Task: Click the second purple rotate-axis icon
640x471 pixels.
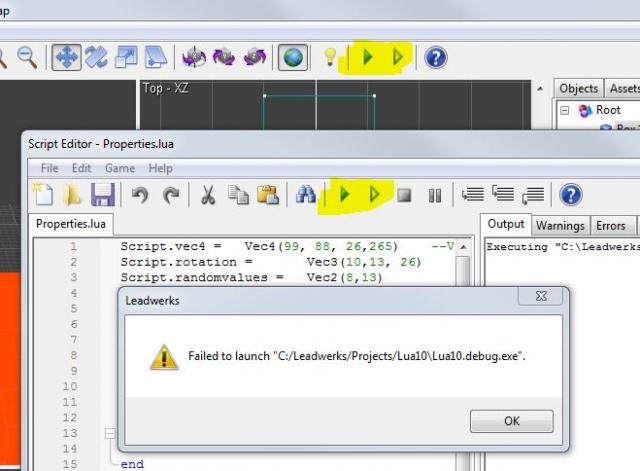Action: (x=224, y=57)
